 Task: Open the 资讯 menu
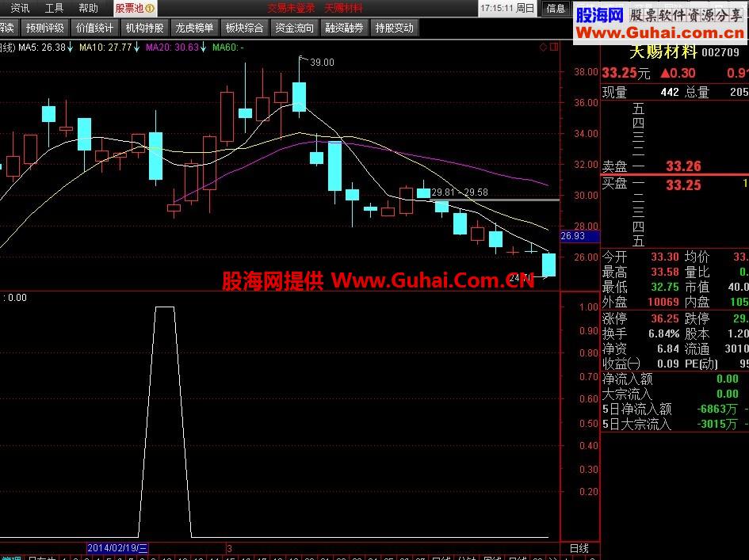20,8
